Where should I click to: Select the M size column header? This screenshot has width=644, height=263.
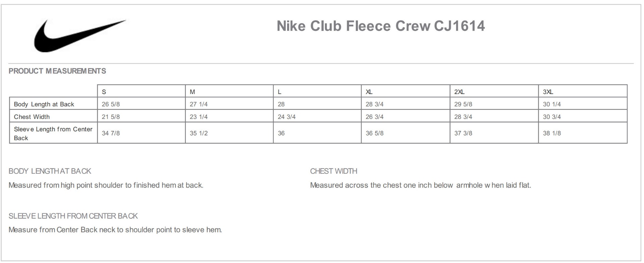tap(192, 92)
